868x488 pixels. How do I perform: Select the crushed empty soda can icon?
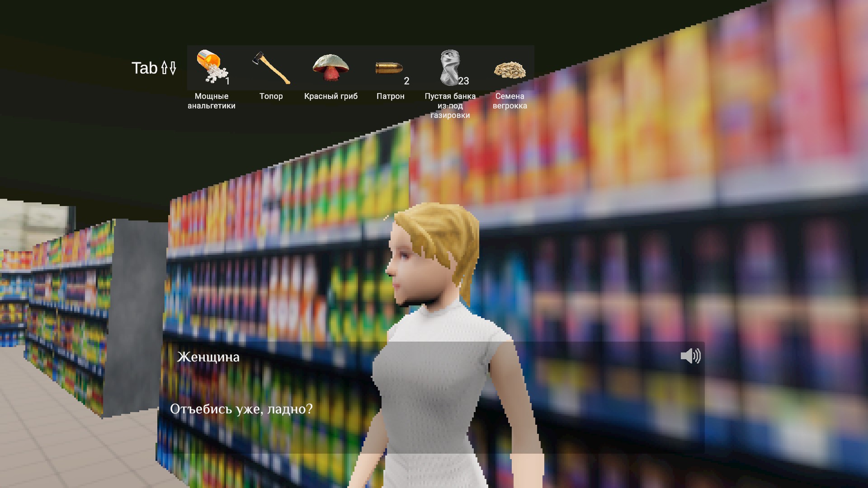pyautogui.click(x=449, y=67)
